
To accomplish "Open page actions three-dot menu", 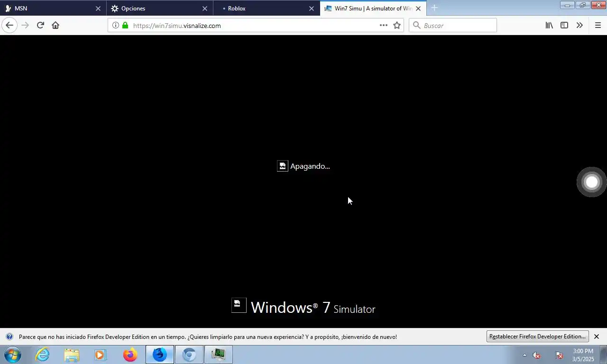I will pos(384,26).
